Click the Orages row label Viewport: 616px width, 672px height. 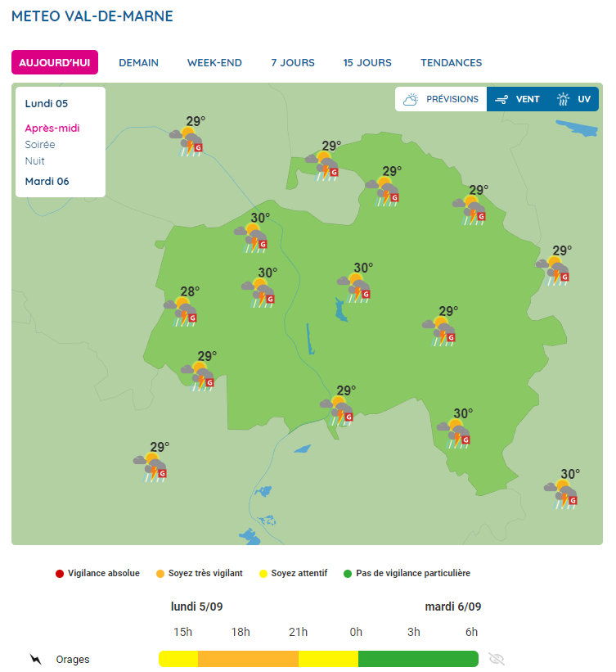pyautogui.click(x=72, y=659)
